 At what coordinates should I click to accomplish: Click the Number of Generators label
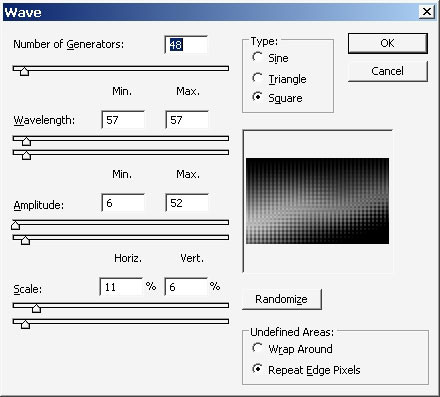point(69,44)
